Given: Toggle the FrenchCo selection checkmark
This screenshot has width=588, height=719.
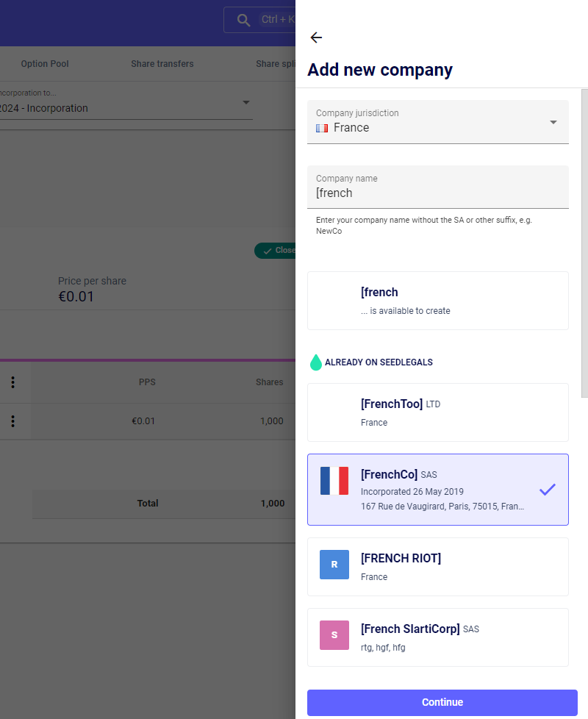Looking at the screenshot, I should [547, 490].
